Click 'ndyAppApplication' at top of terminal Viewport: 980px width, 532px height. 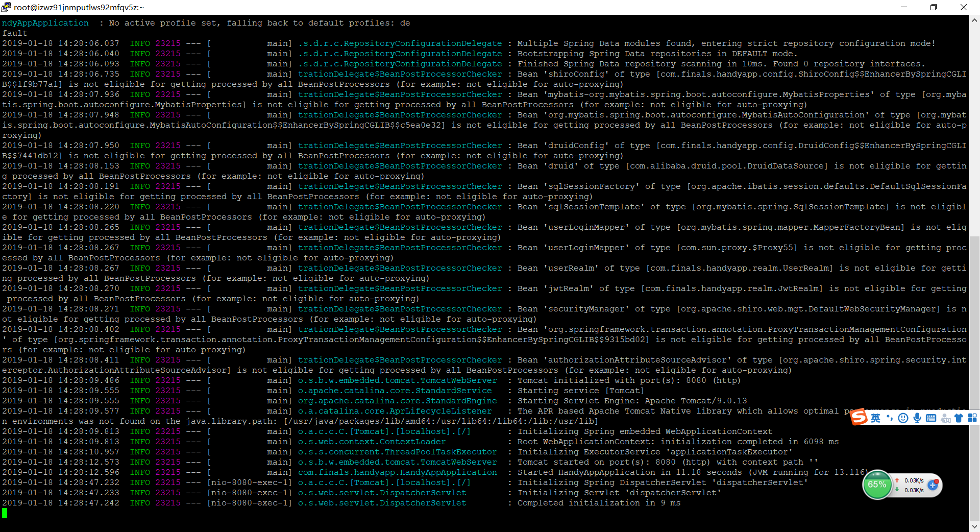45,23
